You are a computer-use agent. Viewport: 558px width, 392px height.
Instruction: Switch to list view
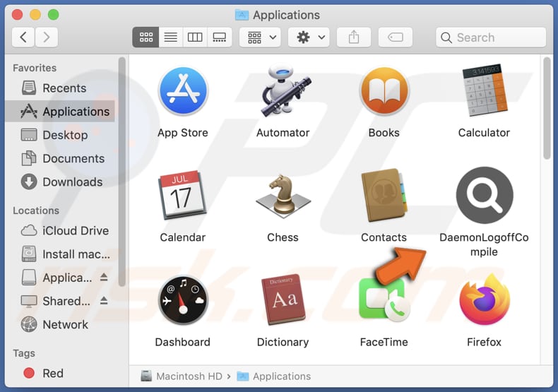(x=171, y=37)
